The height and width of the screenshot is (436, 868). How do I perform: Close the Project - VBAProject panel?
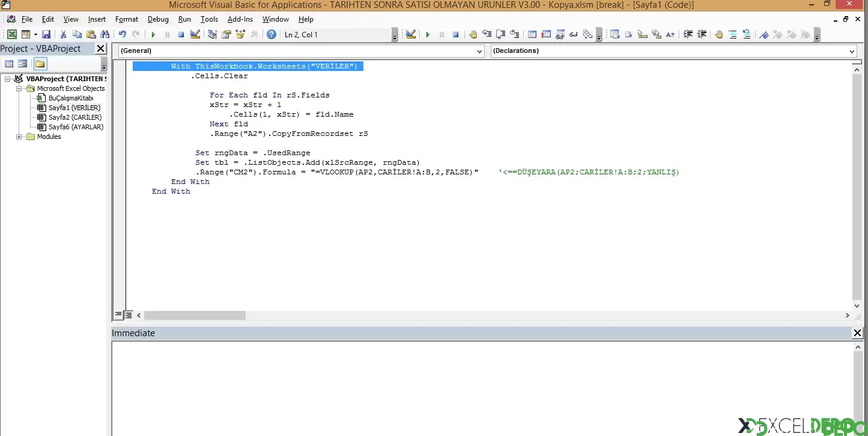pos(100,49)
